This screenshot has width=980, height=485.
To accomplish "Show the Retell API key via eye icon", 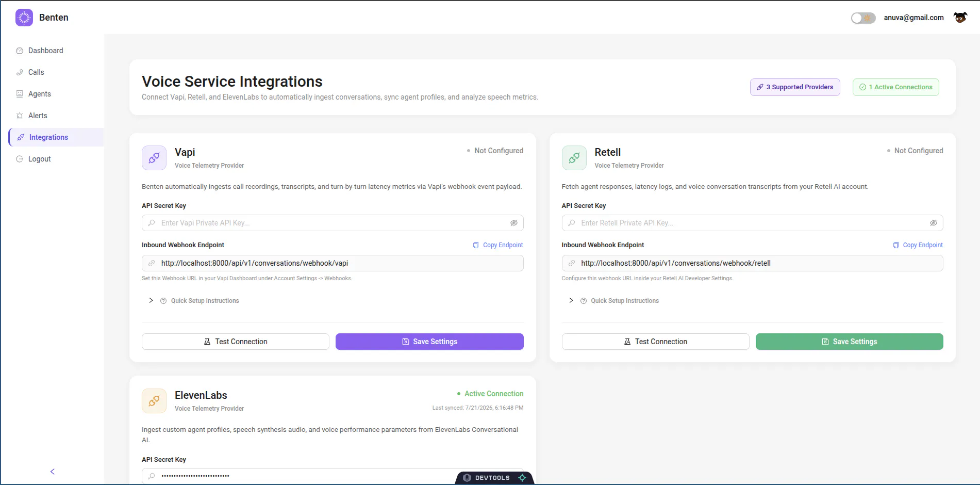I will [934, 223].
